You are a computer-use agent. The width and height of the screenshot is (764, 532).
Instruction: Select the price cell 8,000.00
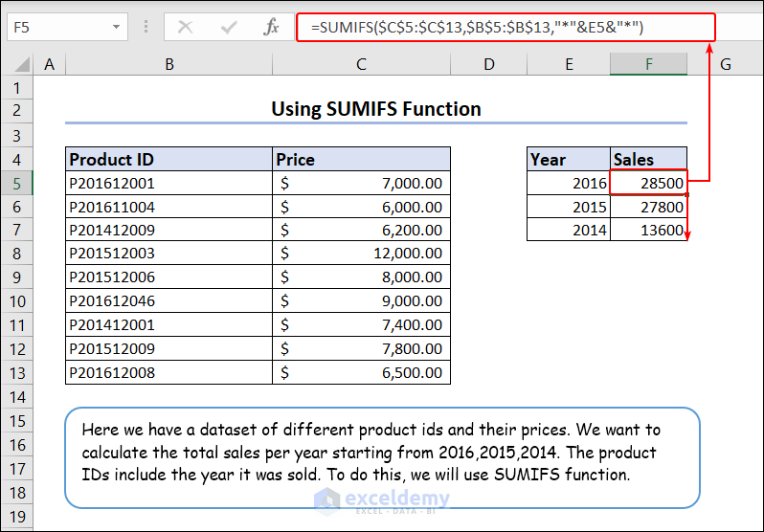point(361,277)
